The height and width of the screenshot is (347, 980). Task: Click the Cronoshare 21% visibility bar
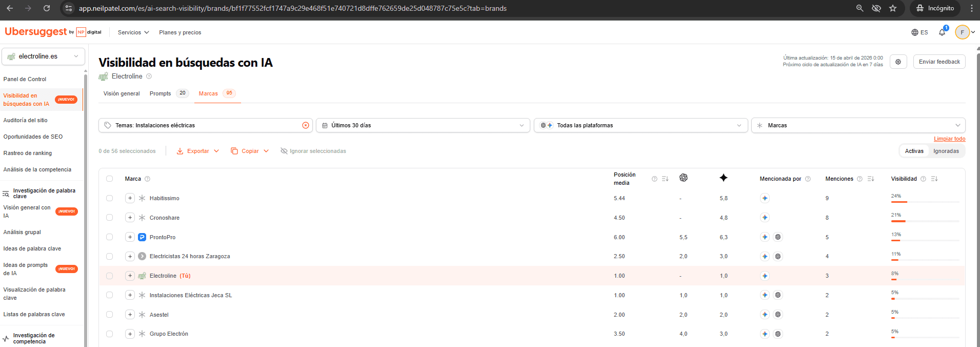click(x=925, y=221)
